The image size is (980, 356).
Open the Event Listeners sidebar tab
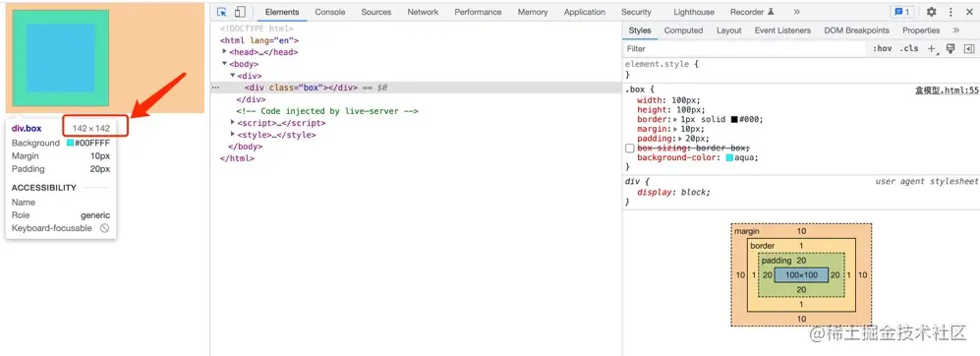point(782,30)
